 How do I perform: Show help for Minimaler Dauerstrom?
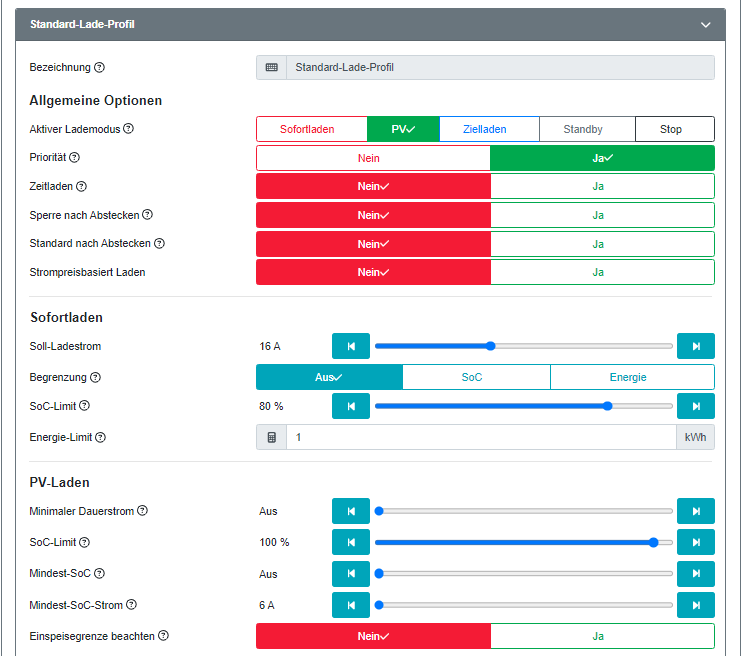pos(143,511)
